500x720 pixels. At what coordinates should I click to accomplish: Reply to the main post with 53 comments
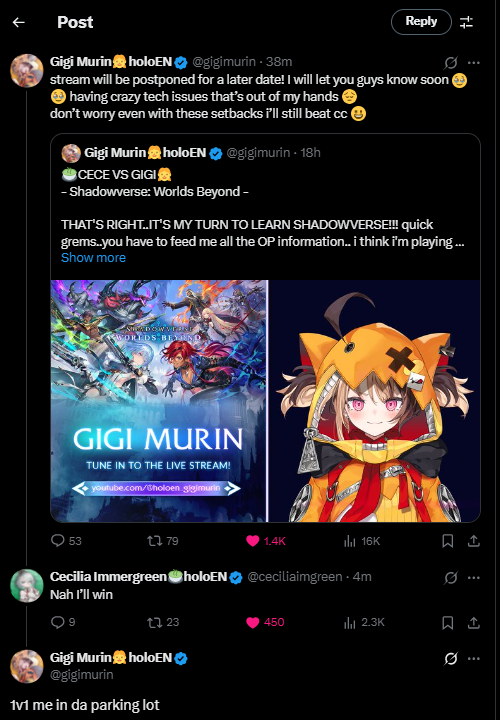[x=66, y=540]
